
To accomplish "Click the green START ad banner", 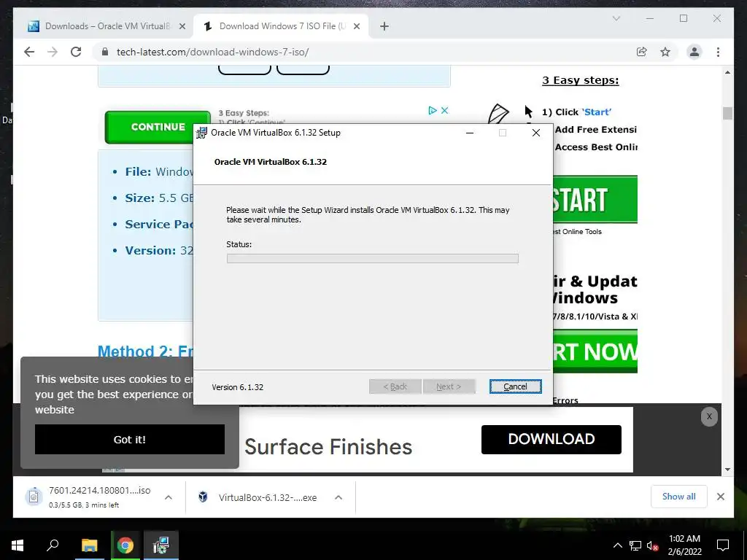I will 595,199.
